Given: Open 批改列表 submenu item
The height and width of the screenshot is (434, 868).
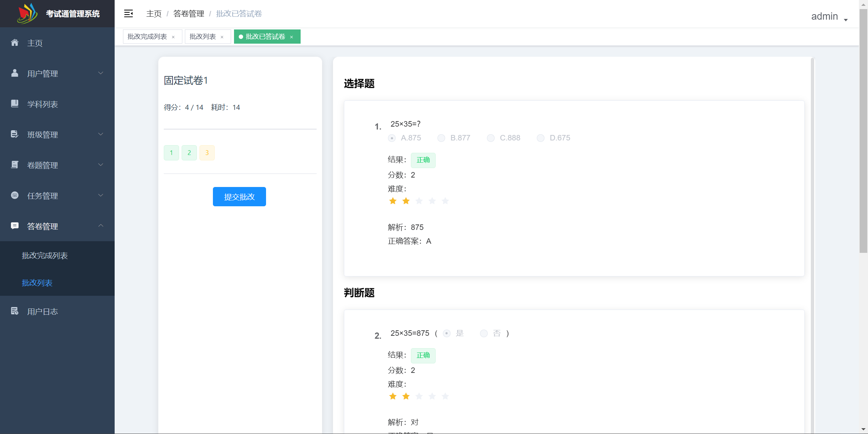Looking at the screenshot, I should pos(57,283).
